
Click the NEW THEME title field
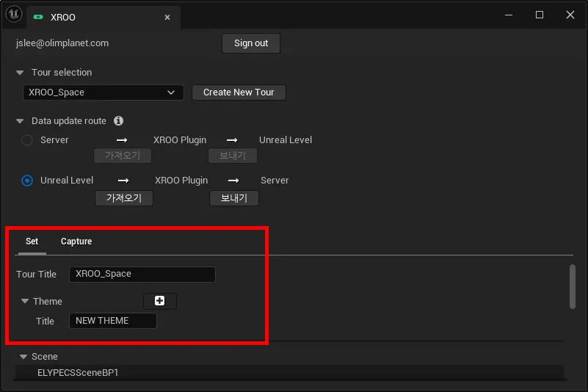pos(113,321)
